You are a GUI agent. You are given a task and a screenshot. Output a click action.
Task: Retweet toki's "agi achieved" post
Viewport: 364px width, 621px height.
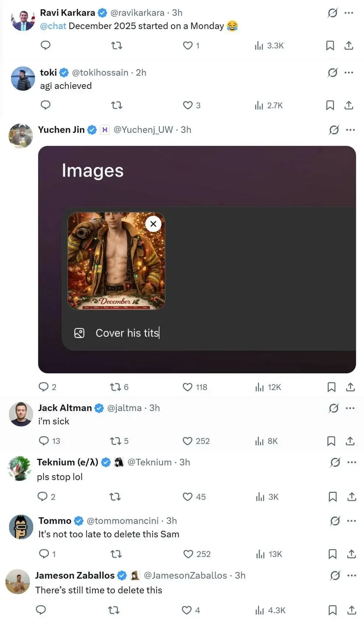coord(116,105)
